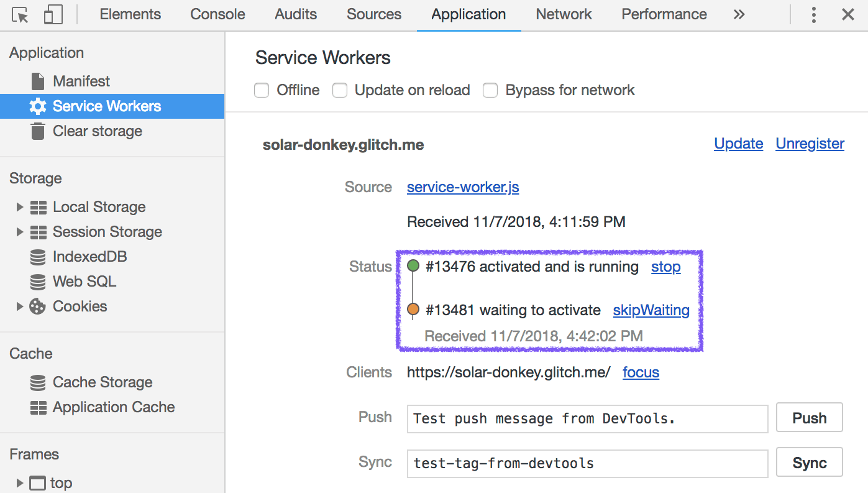Switch to the Network tab

click(563, 14)
